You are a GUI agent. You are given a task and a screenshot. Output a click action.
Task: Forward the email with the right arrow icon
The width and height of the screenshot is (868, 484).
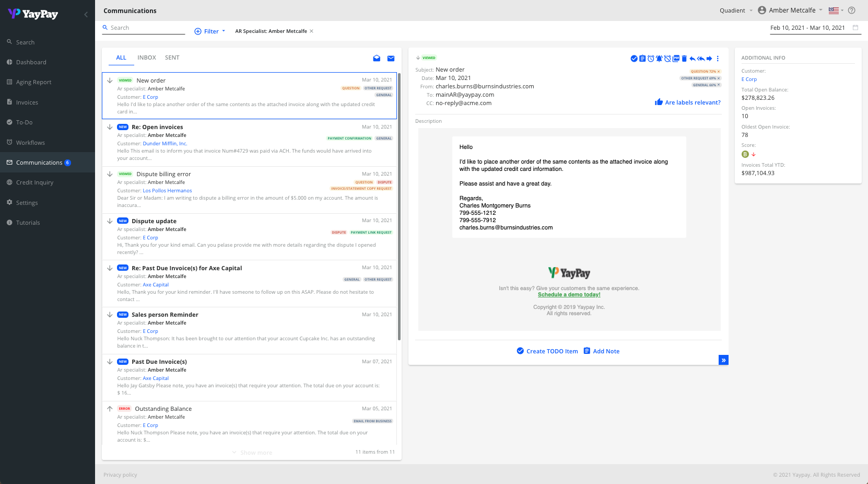(709, 59)
